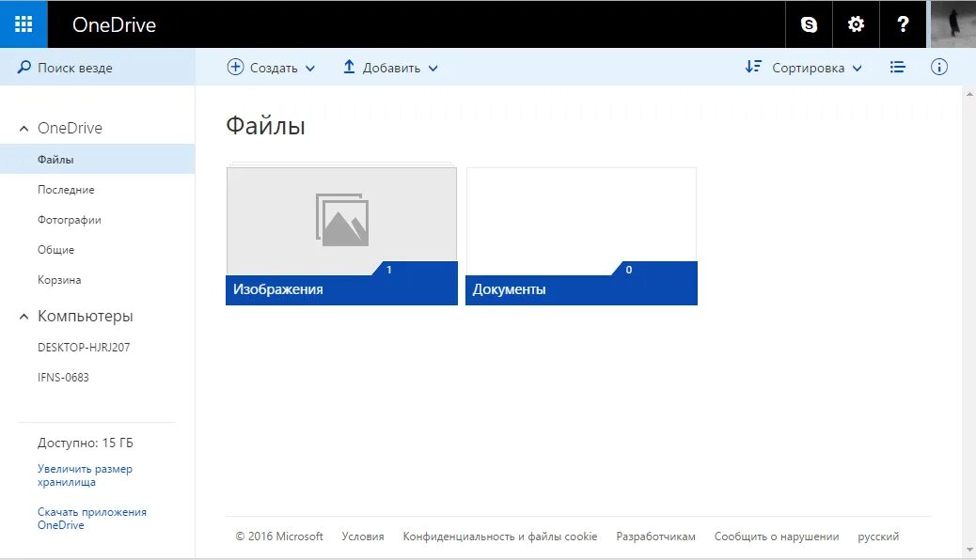Open the Создать dropdown menu
This screenshot has height=560, width=976.
270,67
